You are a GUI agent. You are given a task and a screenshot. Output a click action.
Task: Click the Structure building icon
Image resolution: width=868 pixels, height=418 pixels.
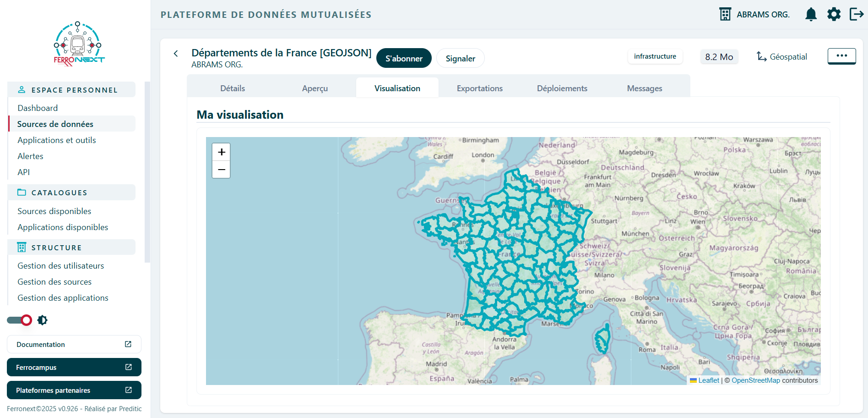coord(22,247)
